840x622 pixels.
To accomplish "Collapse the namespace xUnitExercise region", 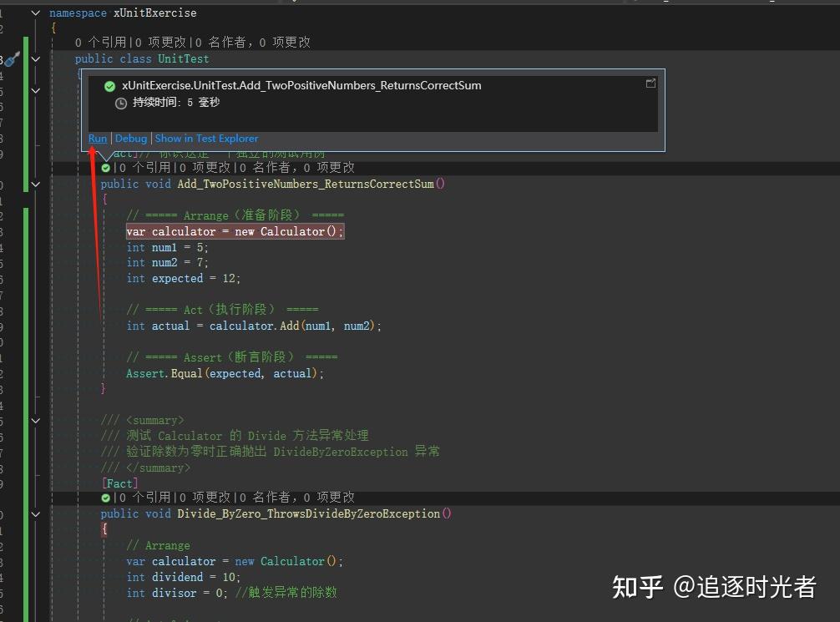I will point(35,13).
